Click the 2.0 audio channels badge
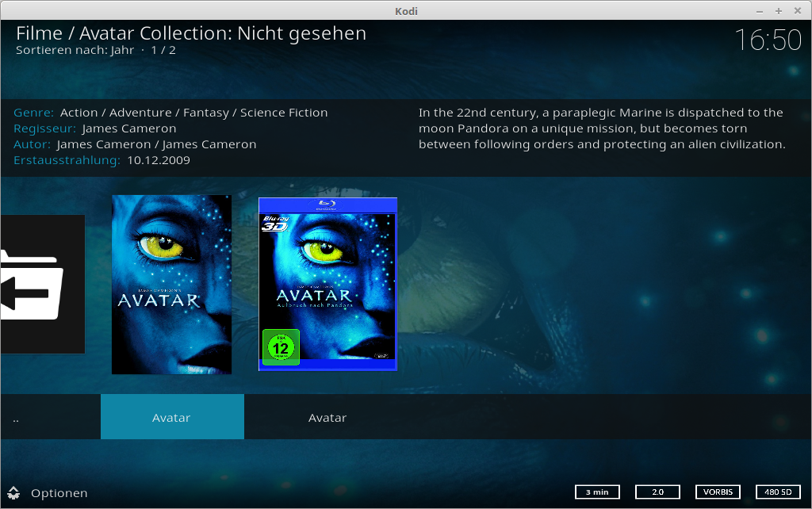 click(x=657, y=492)
